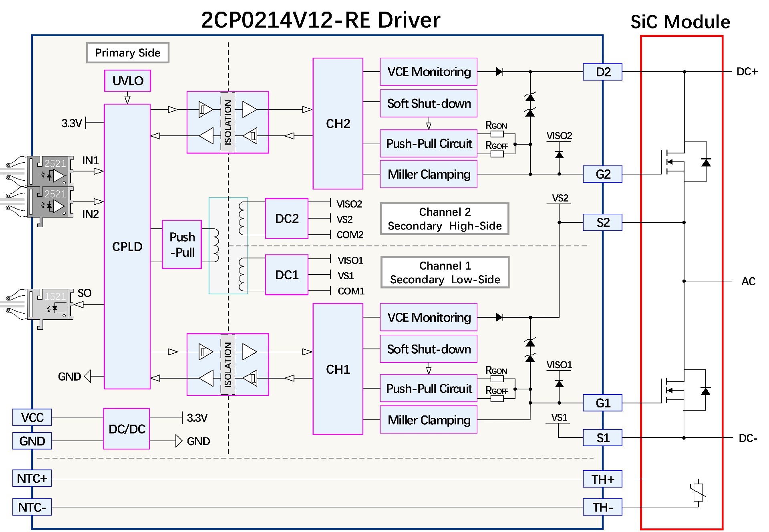The width and height of the screenshot is (769, 532).
Task: Click the IN1 fiber optic receiver icon
Action: [50, 171]
